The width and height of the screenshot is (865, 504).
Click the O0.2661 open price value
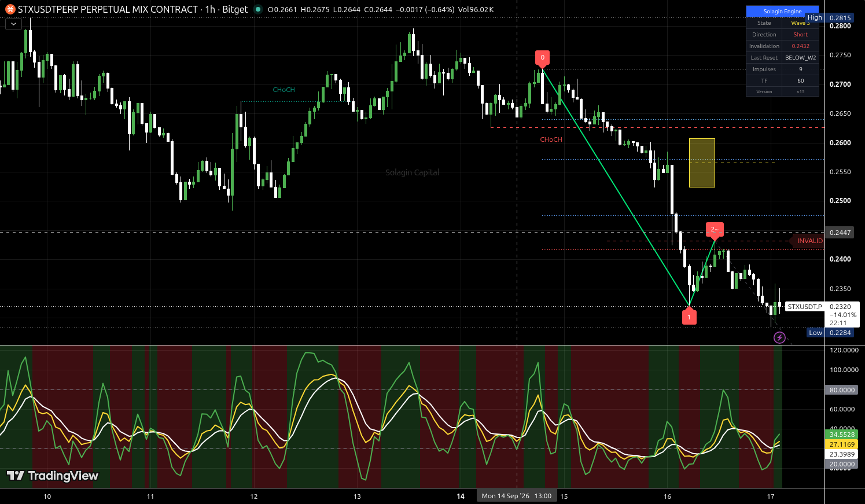[x=282, y=9]
